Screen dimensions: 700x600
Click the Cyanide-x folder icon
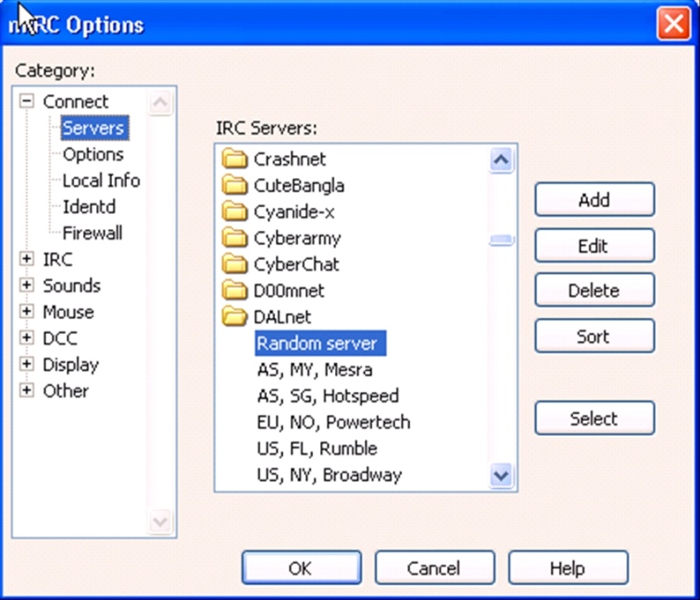[x=234, y=212]
